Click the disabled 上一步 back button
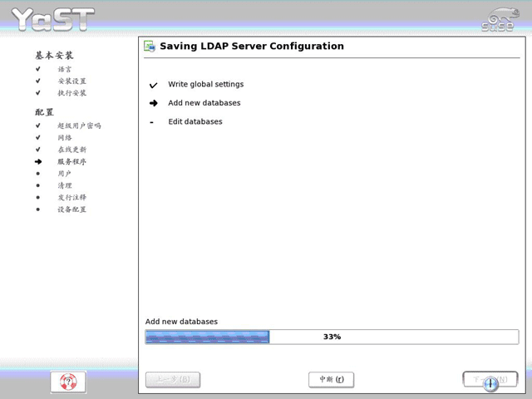 click(x=173, y=379)
